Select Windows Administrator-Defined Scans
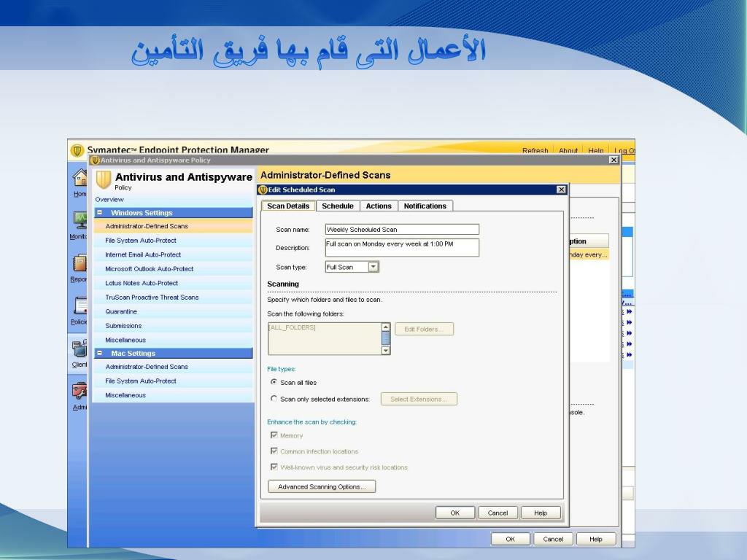The height and width of the screenshot is (560, 747). tap(174, 226)
